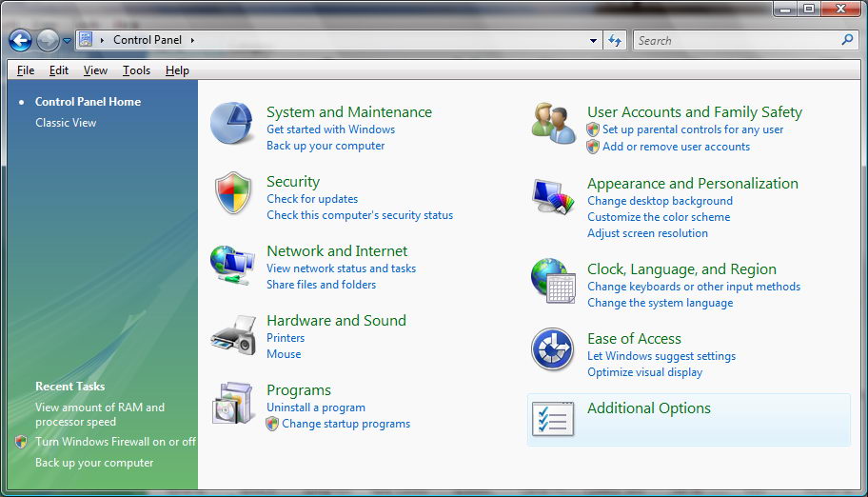868x497 pixels.
Task: Open the Ease of Access icon
Action: click(552, 349)
